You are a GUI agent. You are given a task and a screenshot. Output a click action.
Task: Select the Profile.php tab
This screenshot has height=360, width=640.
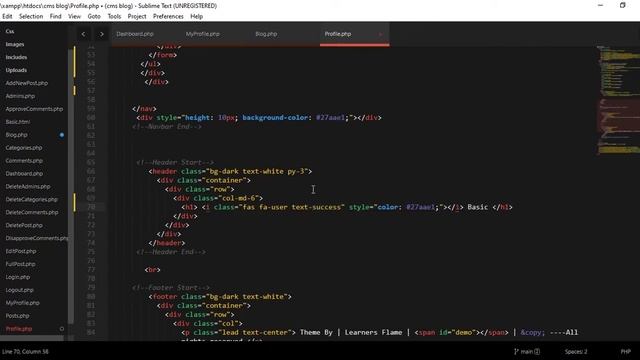click(x=338, y=34)
